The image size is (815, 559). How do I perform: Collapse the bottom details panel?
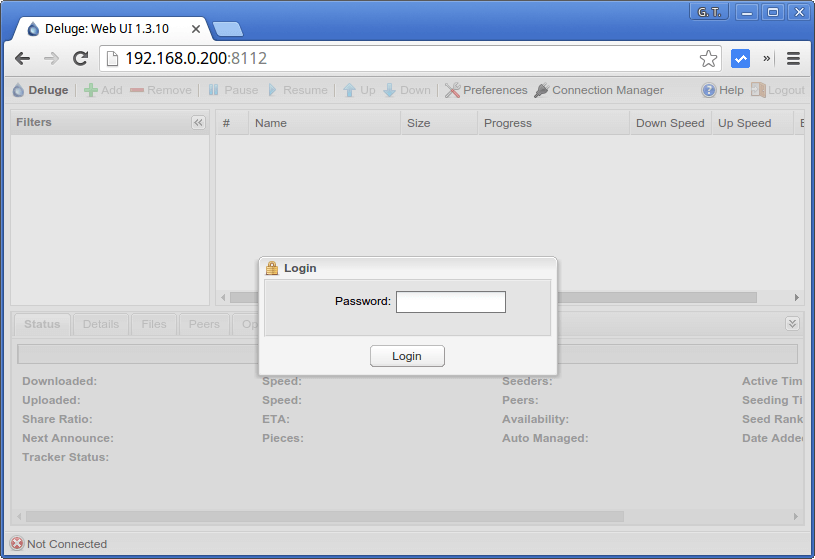792,323
